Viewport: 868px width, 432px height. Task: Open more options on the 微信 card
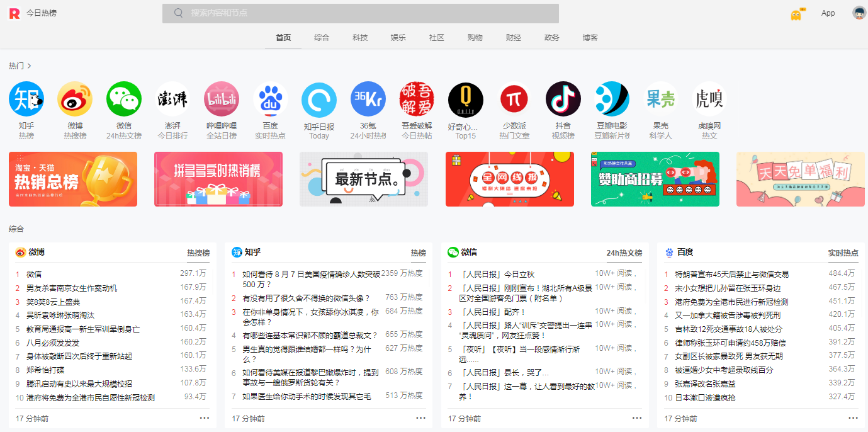pyautogui.click(x=637, y=418)
